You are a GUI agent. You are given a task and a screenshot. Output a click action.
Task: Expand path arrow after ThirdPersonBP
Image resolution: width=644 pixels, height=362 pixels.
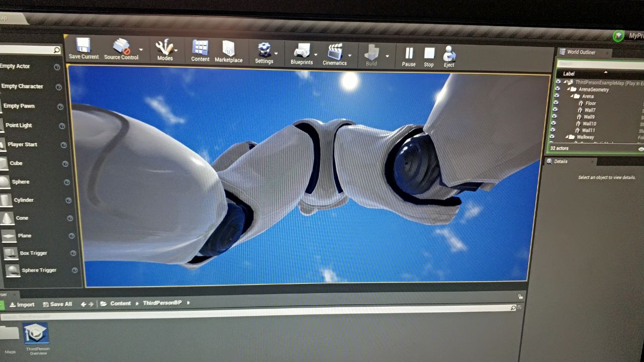[189, 303]
